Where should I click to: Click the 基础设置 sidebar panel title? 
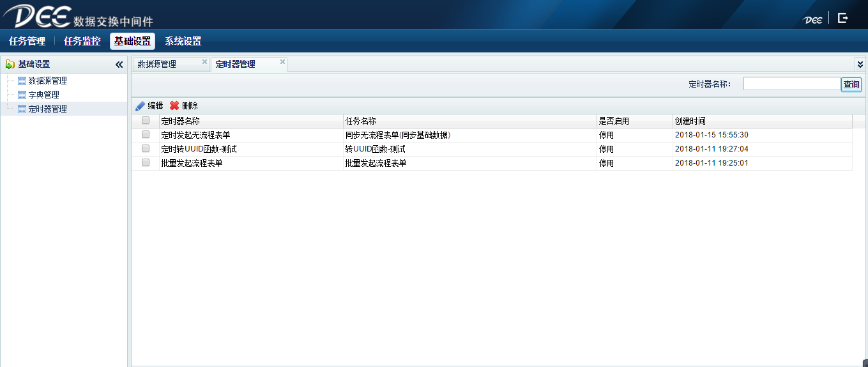tap(34, 65)
